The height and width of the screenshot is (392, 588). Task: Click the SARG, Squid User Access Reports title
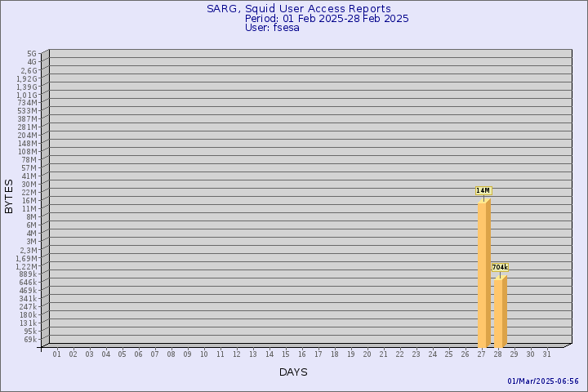coord(298,8)
